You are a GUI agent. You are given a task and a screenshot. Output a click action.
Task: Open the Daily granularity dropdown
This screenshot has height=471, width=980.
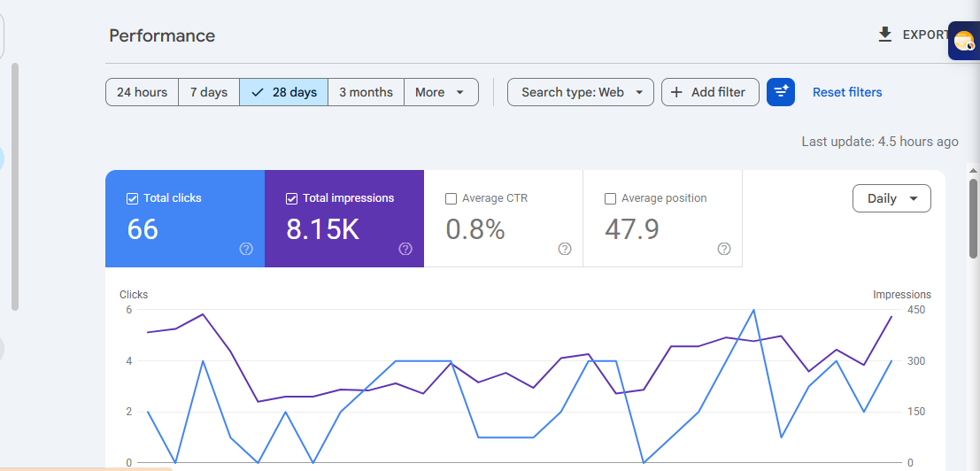point(891,198)
